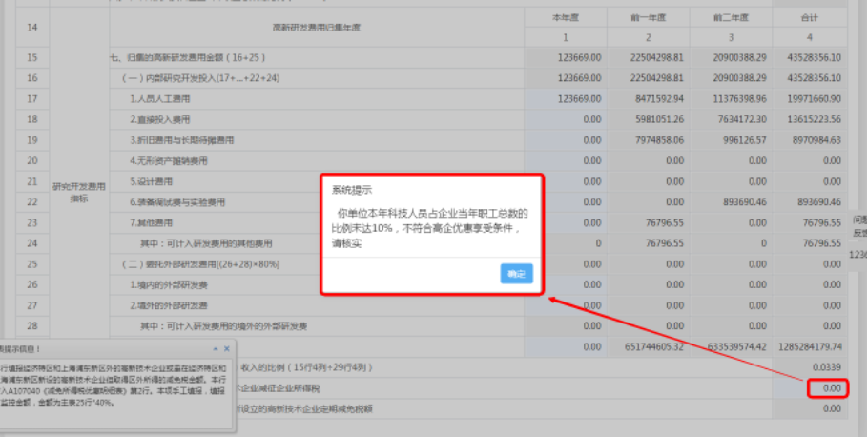This screenshot has height=438, width=868.
Task: Select total 13615223.56 in row 18
Action: [x=814, y=119]
